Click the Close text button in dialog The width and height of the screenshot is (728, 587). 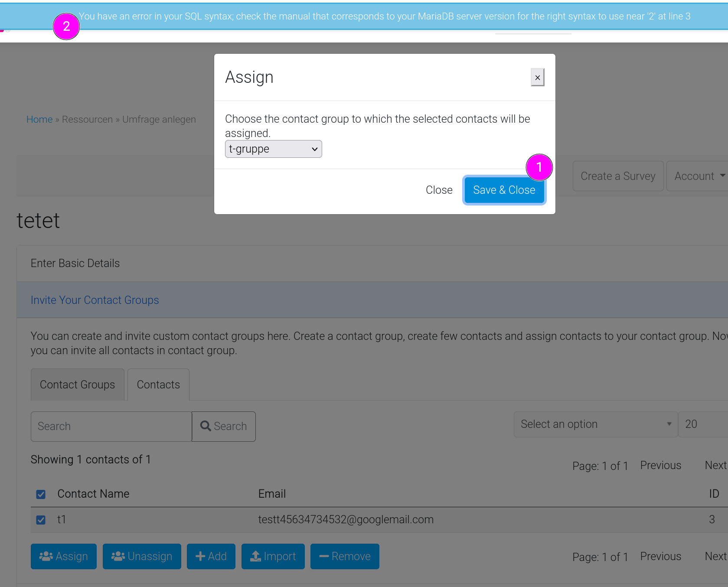tap(439, 190)
